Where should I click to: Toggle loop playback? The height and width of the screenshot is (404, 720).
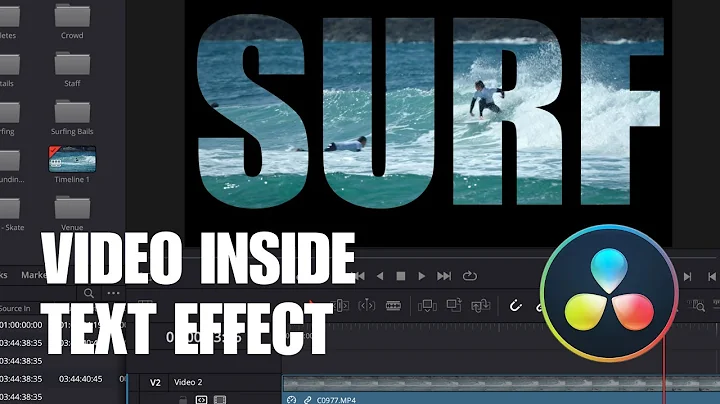tap(469, 276)
